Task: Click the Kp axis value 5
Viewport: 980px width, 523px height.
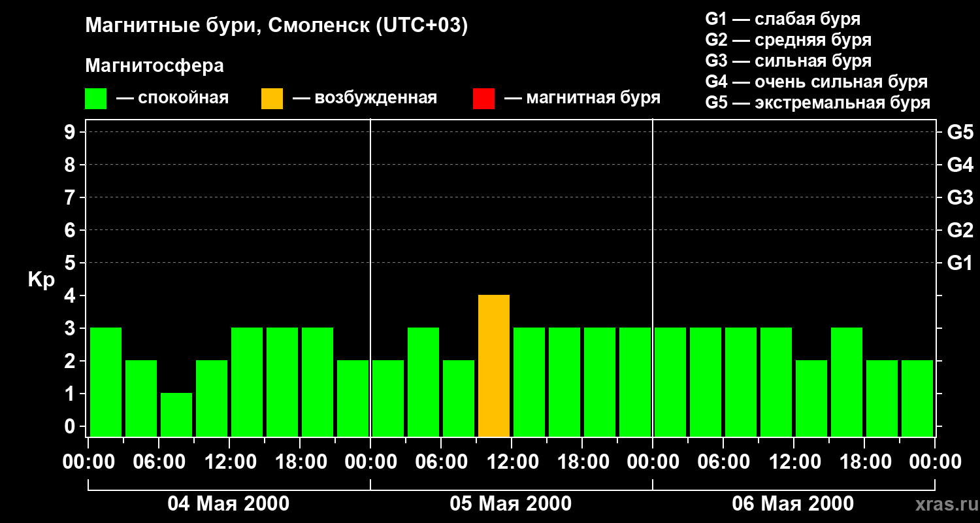Action: coord(71,263)
